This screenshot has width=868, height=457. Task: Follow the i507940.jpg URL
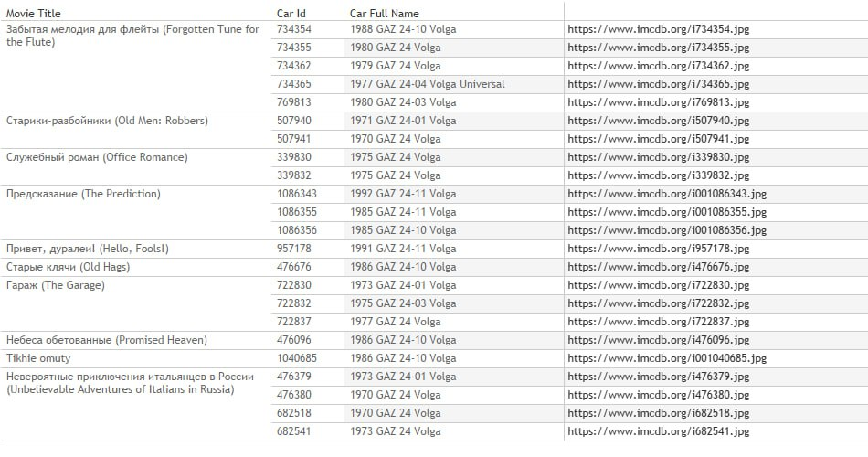click(658, 121)
